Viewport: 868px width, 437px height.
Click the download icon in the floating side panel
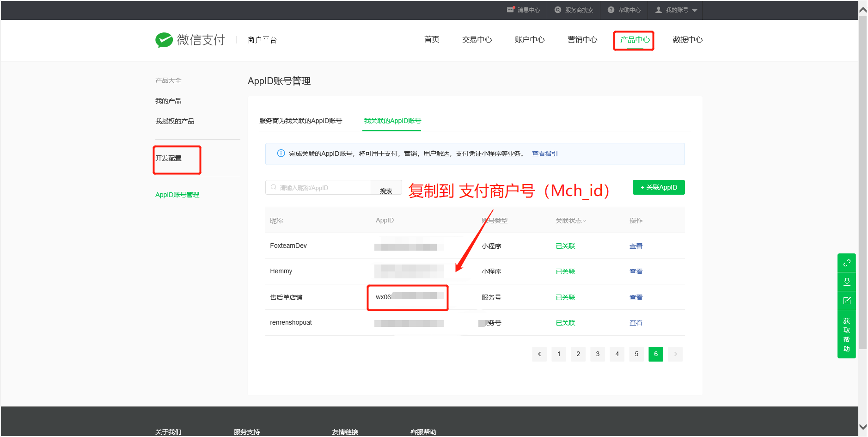[847, 282]
